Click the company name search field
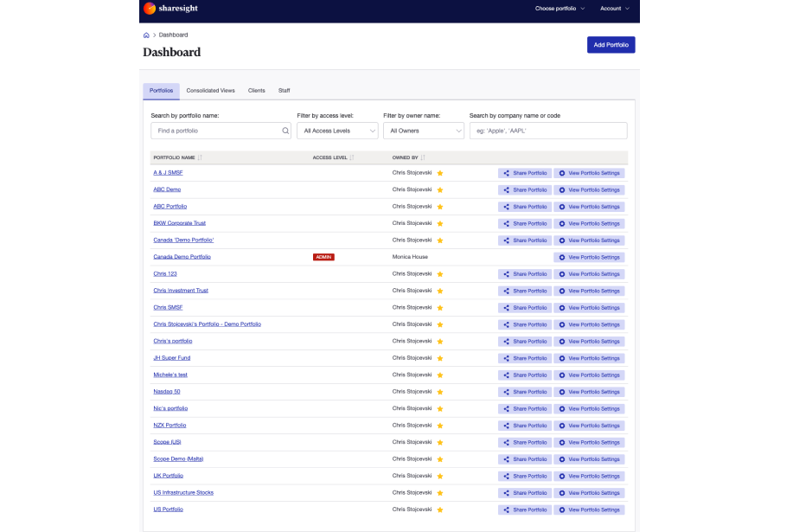The width and height of the screenshot is (793, 532). 548,130
